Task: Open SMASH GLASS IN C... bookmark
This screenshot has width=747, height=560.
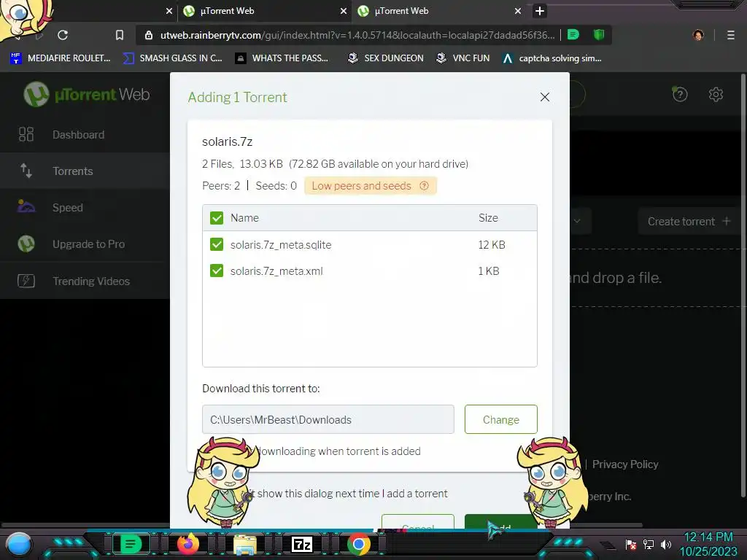Action: coord(172,58)
